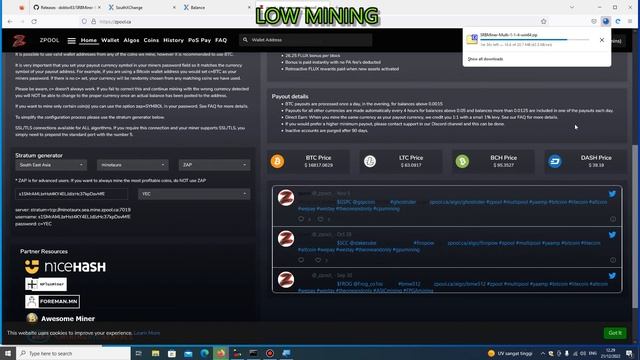Open the FAQ page

(x=221, y=40)
